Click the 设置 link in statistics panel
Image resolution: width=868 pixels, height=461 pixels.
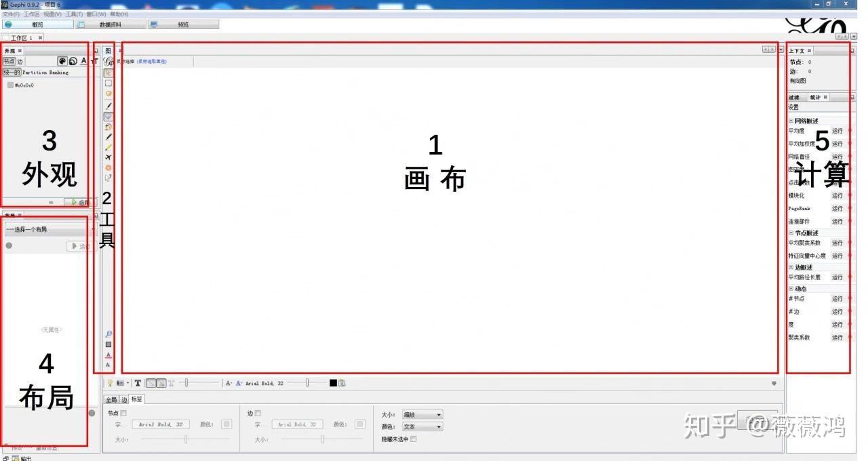coord(793,107)
